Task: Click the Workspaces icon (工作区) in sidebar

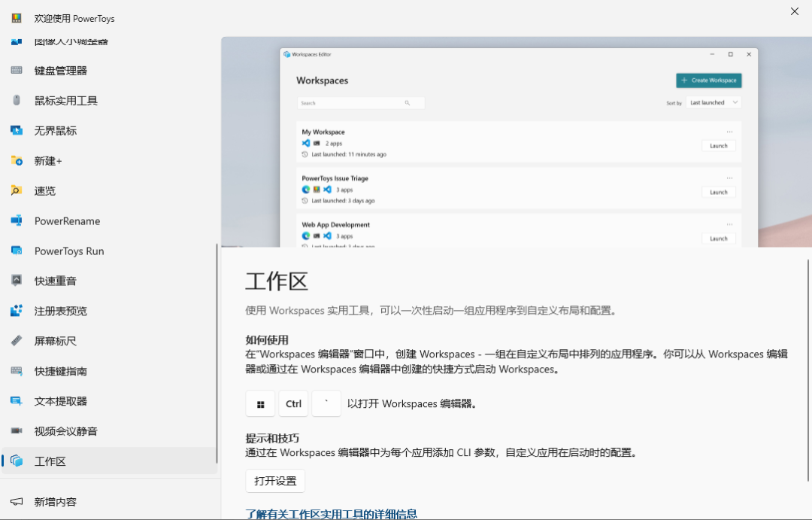Action: [x=17, y=461]
